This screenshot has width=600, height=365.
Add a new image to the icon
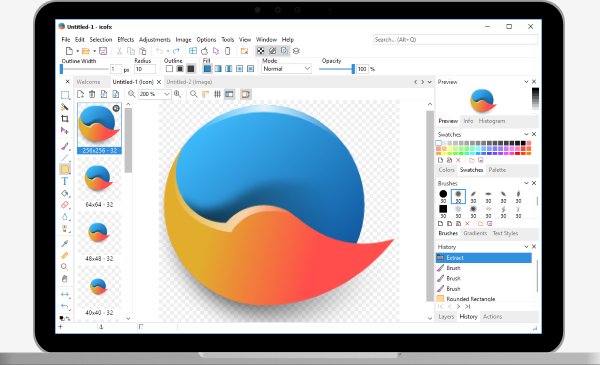80,94
